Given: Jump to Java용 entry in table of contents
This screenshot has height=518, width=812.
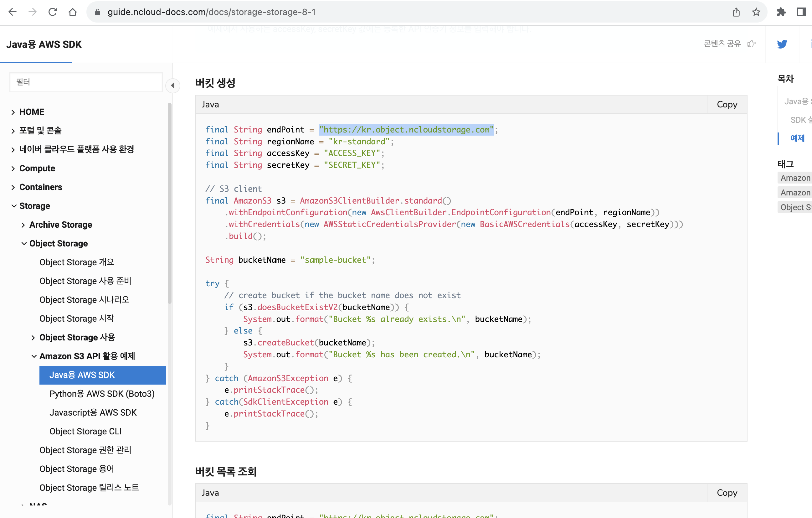Looking at the screenshot, I should [798, 101].
